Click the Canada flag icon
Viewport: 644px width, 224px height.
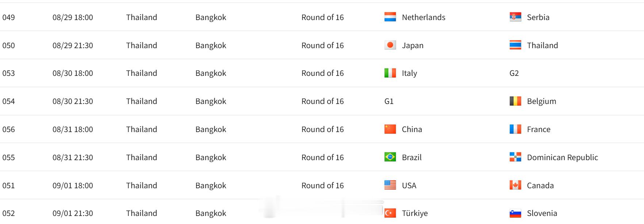coord(515,185)
